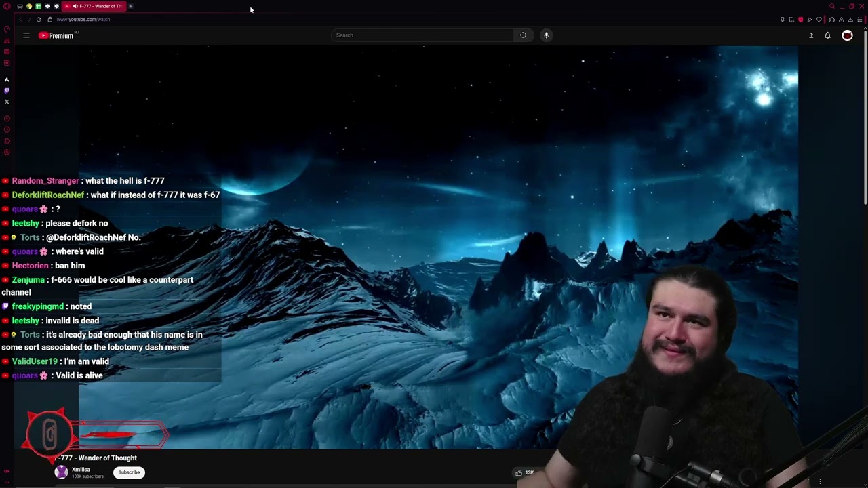Open Twitch in the Opera sidebar
Image resolution: width=868 pixels, height=488 pixels.
[x=7, y=90]
